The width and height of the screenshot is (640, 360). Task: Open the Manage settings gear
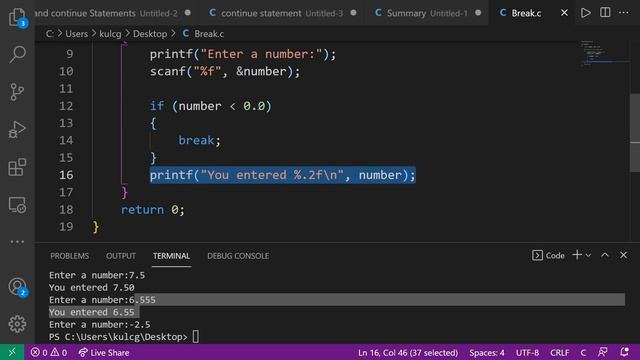17,324
